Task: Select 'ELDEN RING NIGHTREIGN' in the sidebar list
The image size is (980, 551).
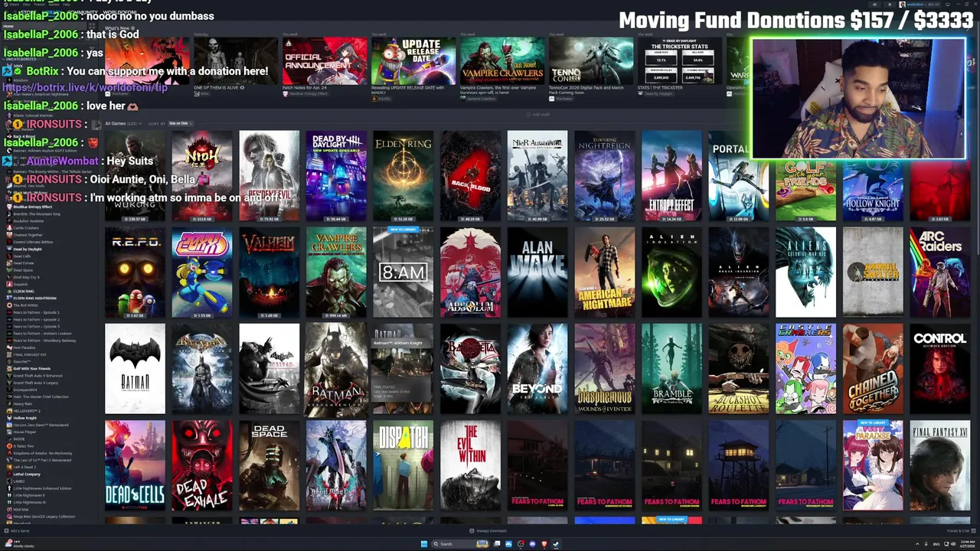Action: point(34,298)
